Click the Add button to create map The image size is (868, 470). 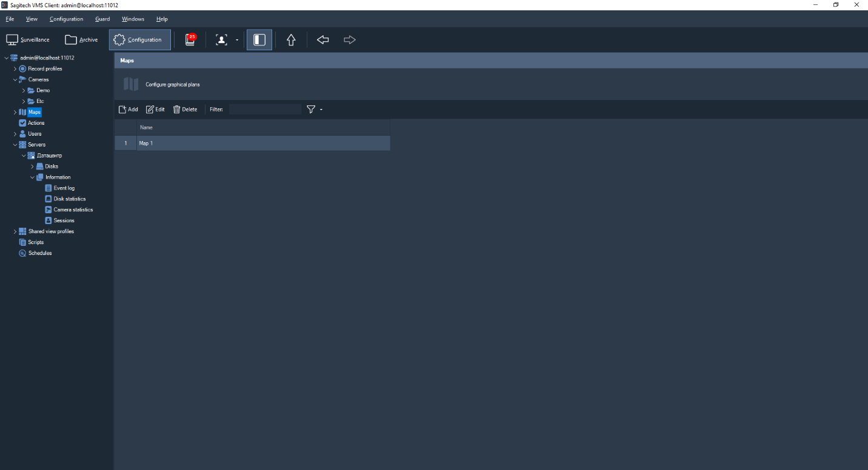pos(129,110)
